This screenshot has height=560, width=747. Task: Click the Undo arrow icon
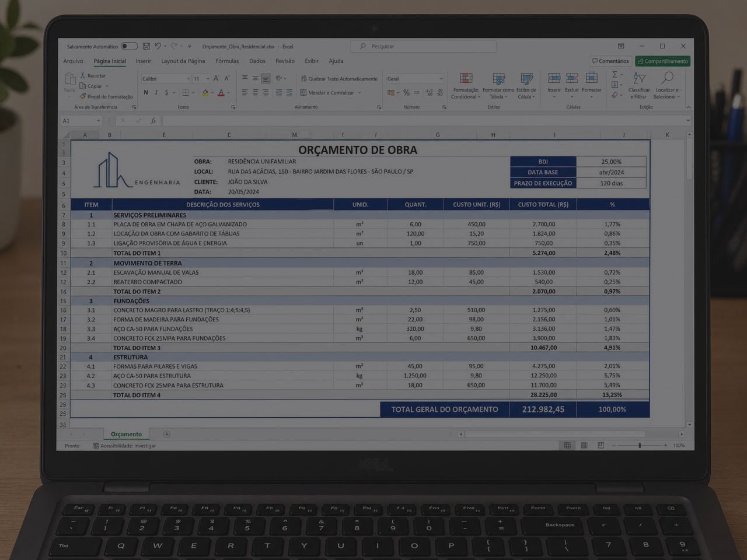158,46
